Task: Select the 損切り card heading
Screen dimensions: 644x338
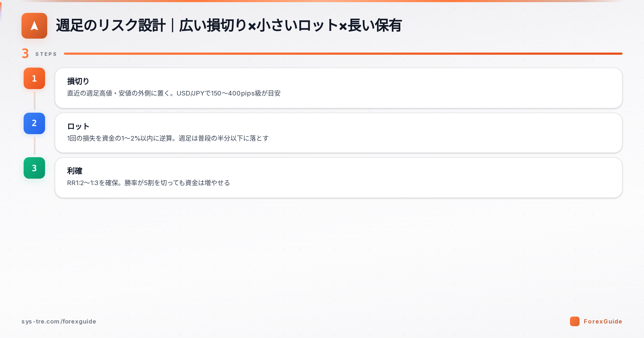Action: pyautogui.click(x=78, y=81)
